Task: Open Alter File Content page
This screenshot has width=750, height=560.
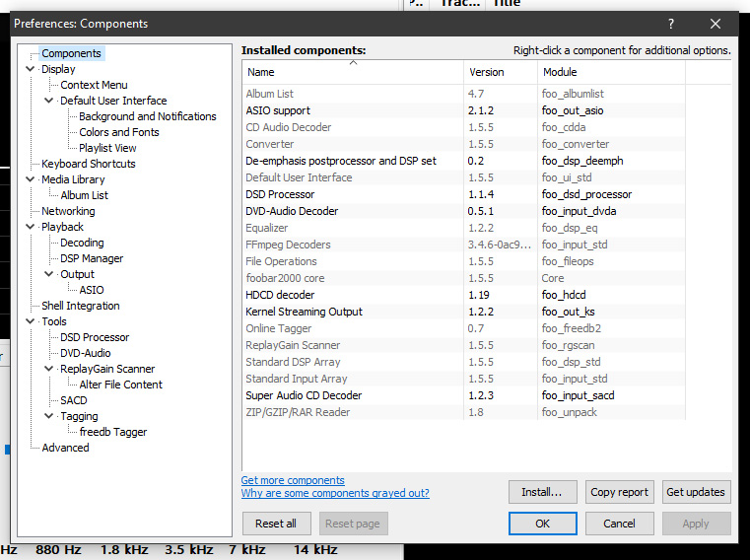Action: point(120,385)
